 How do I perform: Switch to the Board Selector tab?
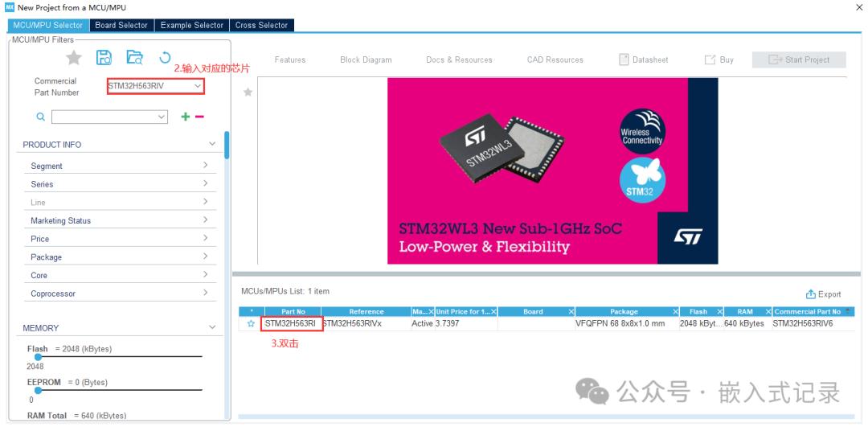[121, 25]
